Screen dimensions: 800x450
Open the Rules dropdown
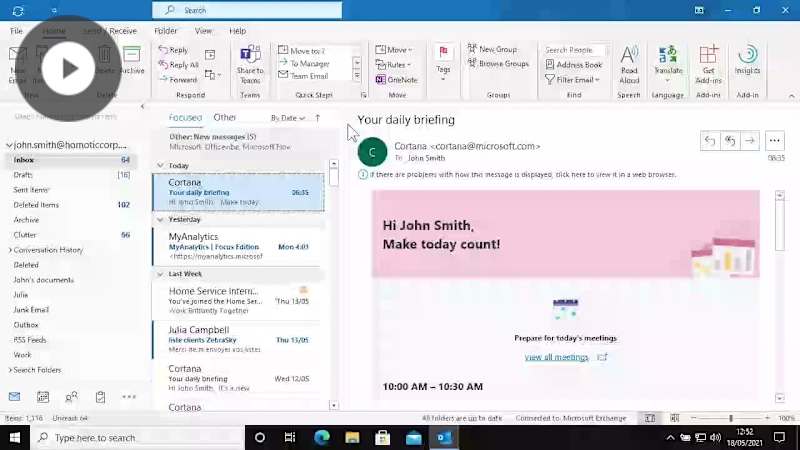click(393, 65)
